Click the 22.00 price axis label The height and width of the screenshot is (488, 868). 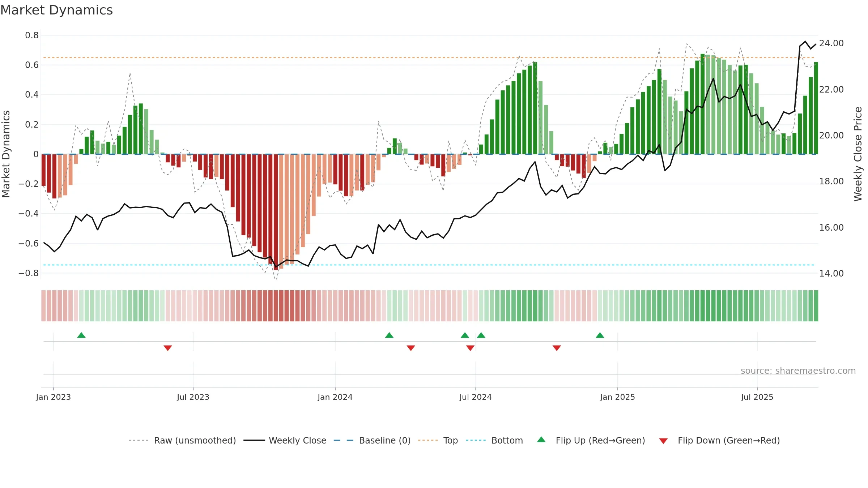coord(831,90)
